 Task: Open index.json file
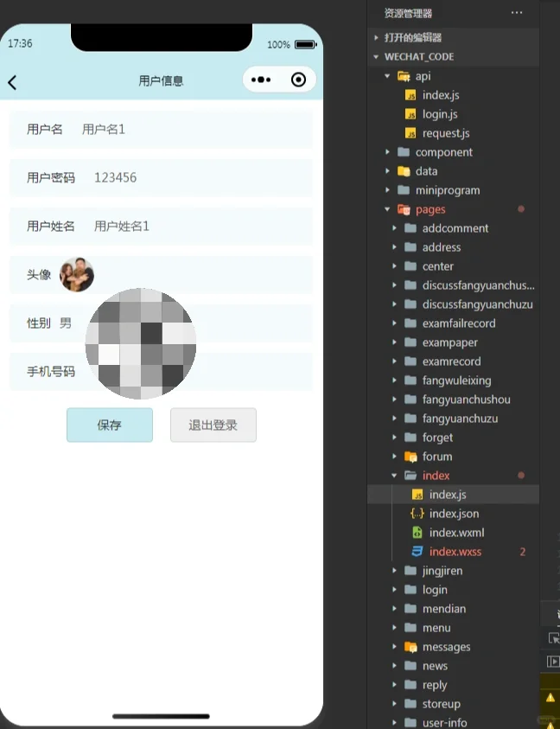(453, 514)
